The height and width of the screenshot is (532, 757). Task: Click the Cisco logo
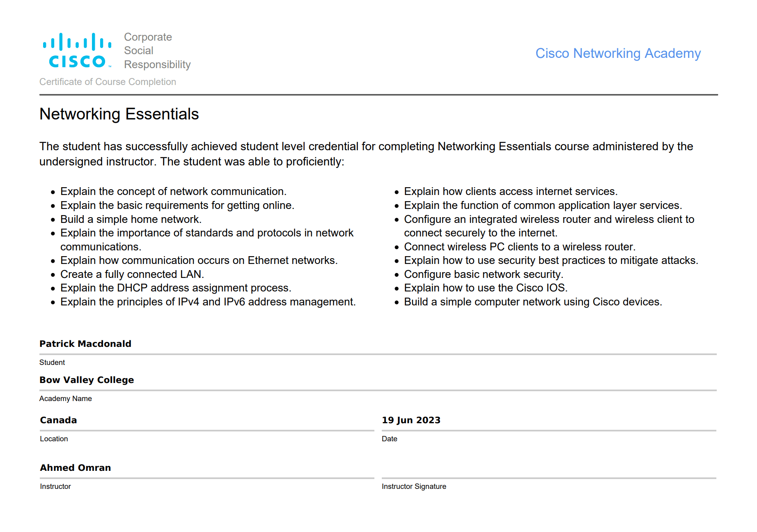pyautogui.click(x=77, y=50)
